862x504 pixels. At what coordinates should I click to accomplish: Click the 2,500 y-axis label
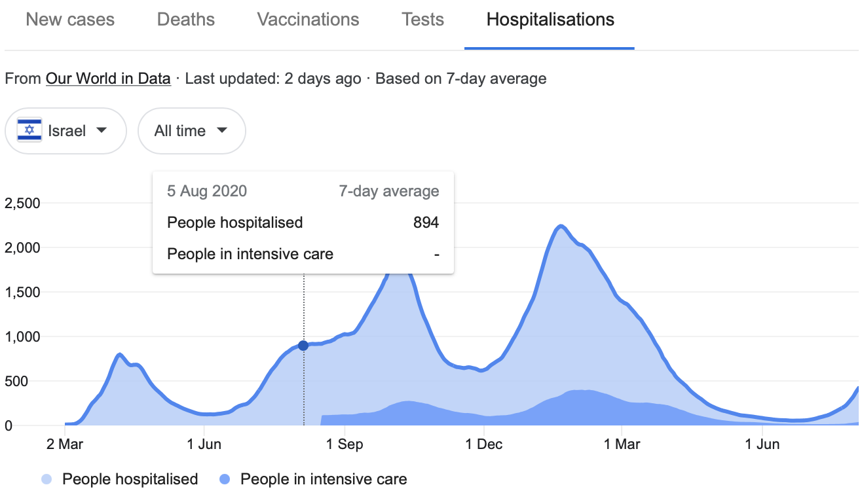tap(22, 204)
